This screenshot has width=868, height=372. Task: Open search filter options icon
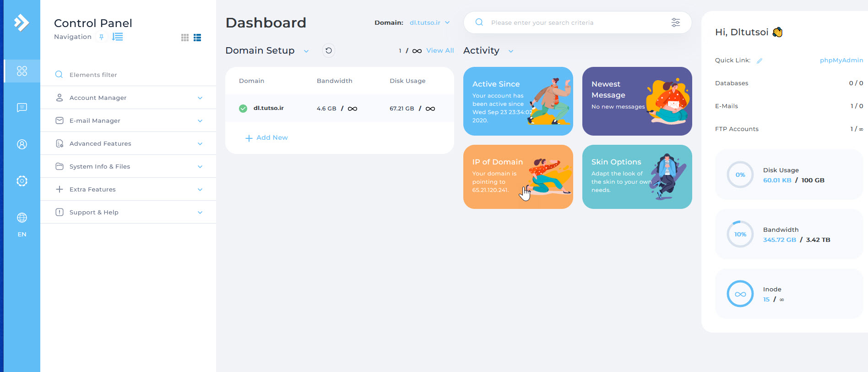click(x=675, y=22)
